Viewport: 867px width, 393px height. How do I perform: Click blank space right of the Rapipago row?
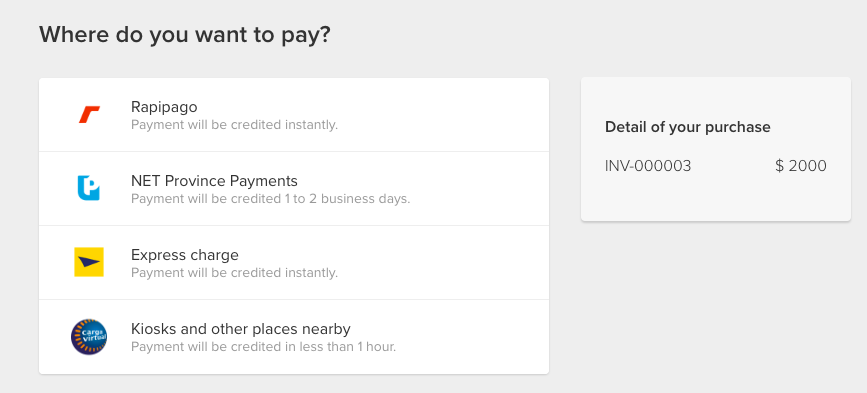point(459,114)
